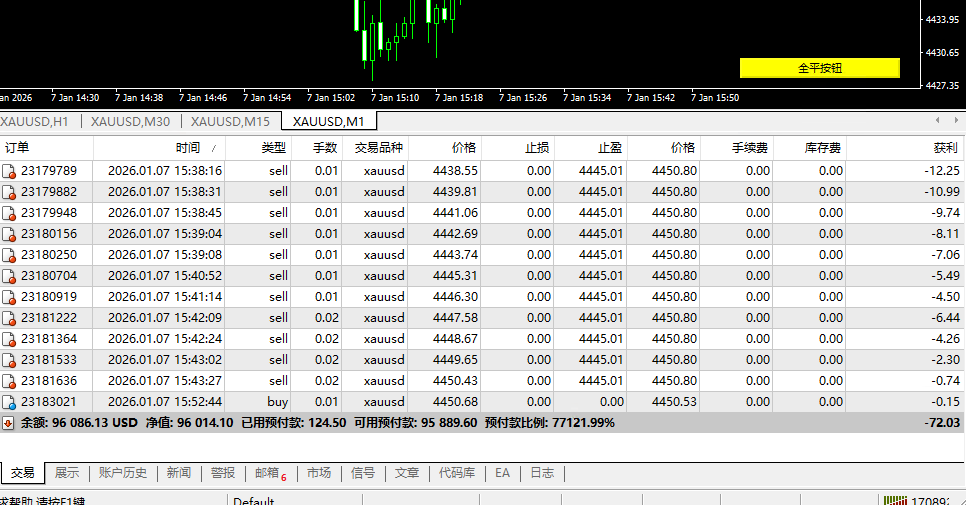Select the open price 4443.74
This screenshot has width=966, height=505.
(455, 255)
